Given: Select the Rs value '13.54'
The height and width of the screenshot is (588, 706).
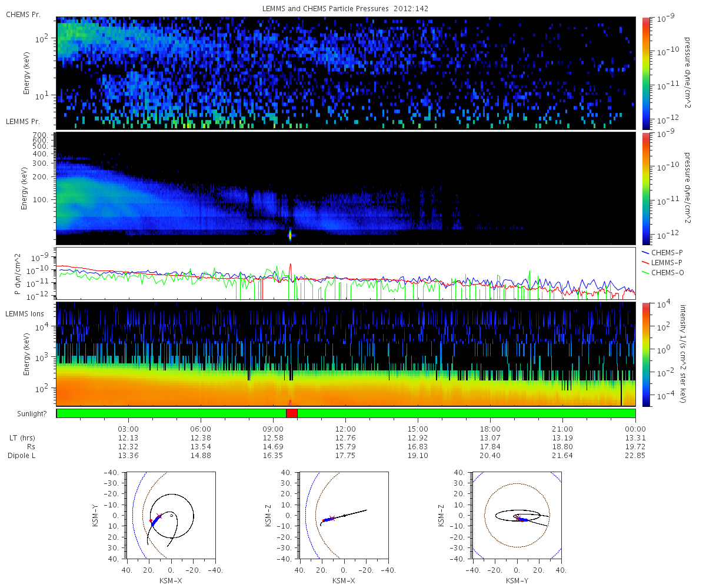Looking at the screenshot, I should tap(201, 447).
